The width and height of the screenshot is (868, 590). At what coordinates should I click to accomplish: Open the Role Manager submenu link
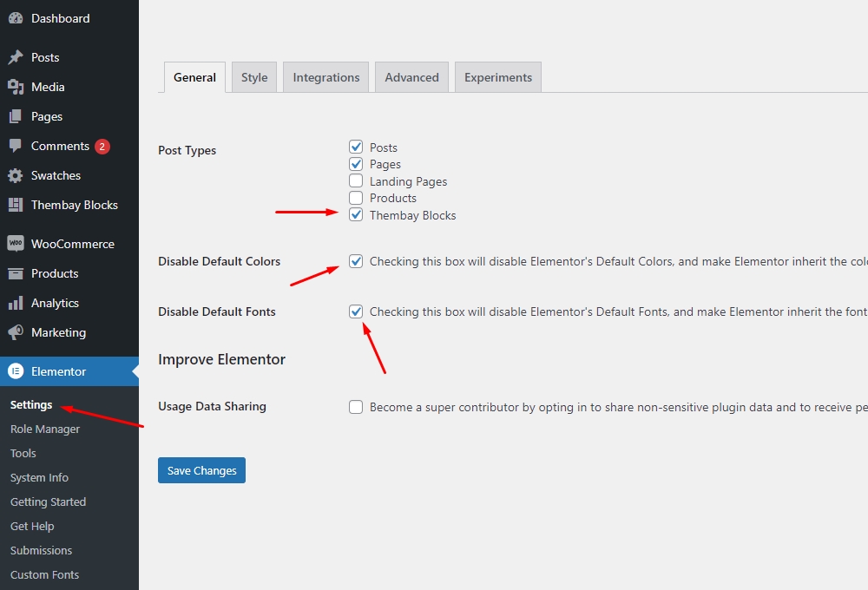(x=45, y=429)
